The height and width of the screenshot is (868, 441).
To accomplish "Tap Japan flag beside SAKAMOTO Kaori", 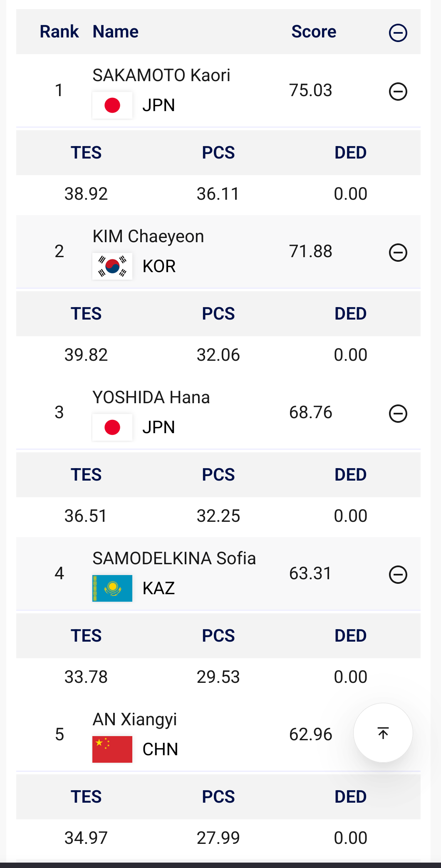I will pyautogui.click(x=112, y=105).
